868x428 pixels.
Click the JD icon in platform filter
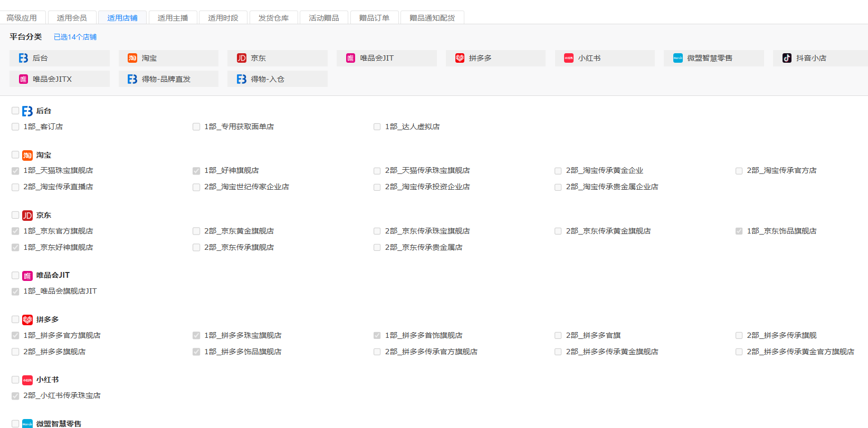pyautogui.click(x=242, y=58)
